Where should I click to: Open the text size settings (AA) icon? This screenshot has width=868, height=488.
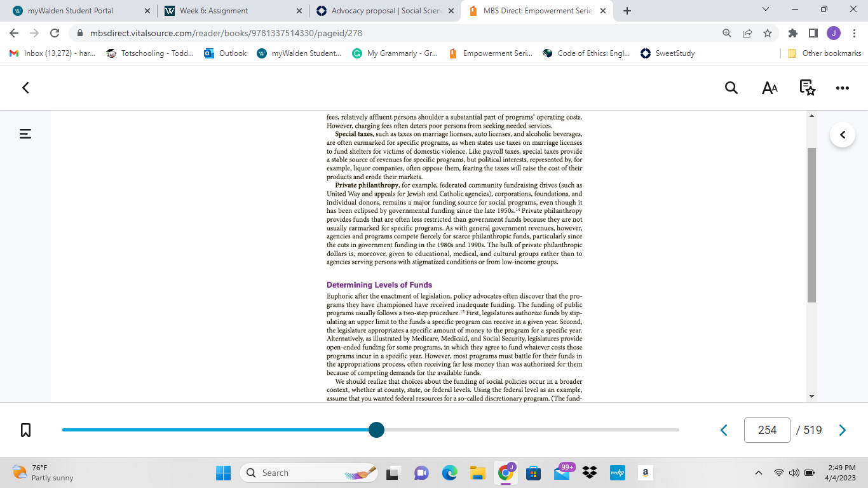770,88
